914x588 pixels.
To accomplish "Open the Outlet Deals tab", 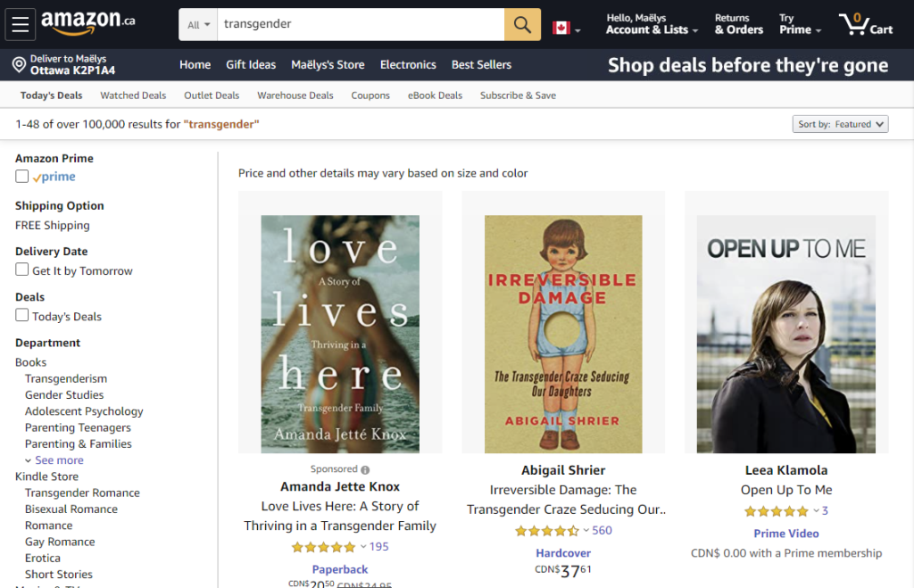I will point(212,95).
